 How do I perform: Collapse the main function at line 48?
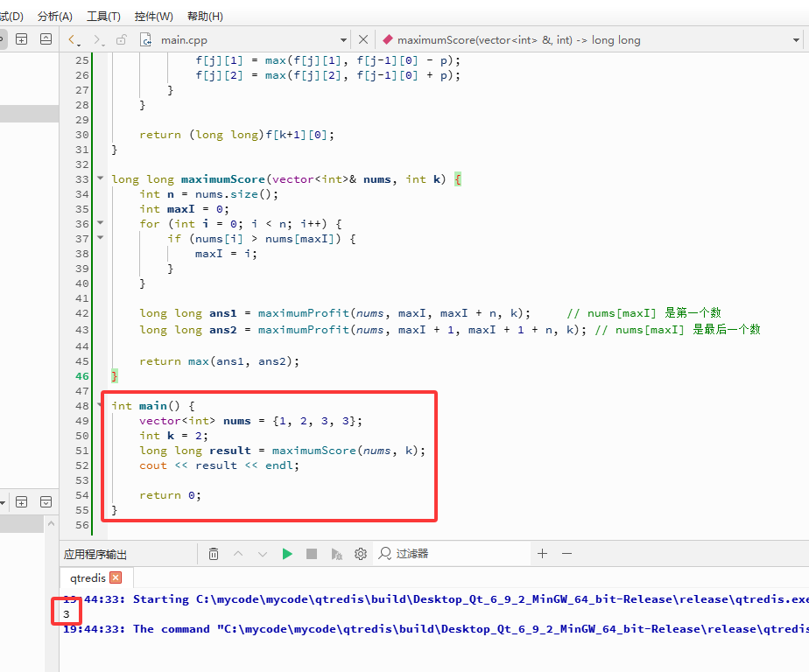click(99, 405)
